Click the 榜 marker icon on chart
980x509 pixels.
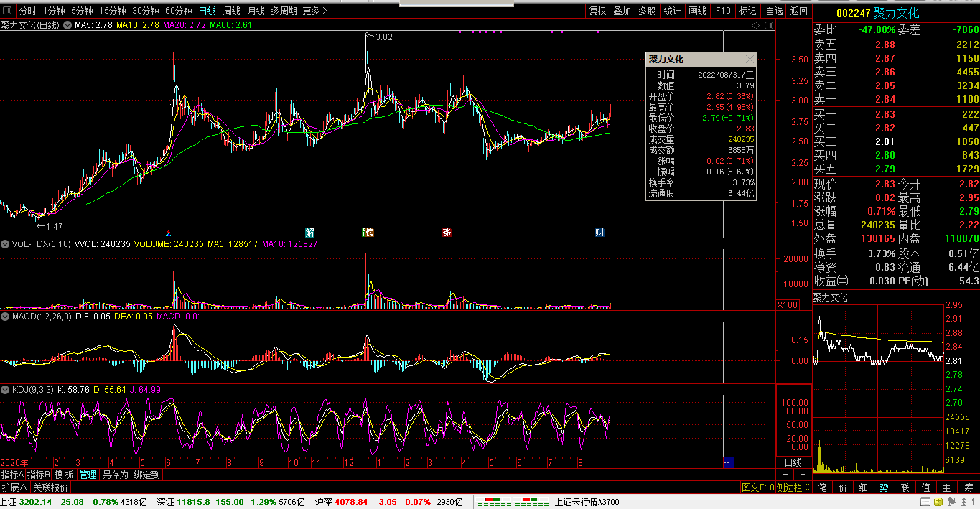pos(368,232)
